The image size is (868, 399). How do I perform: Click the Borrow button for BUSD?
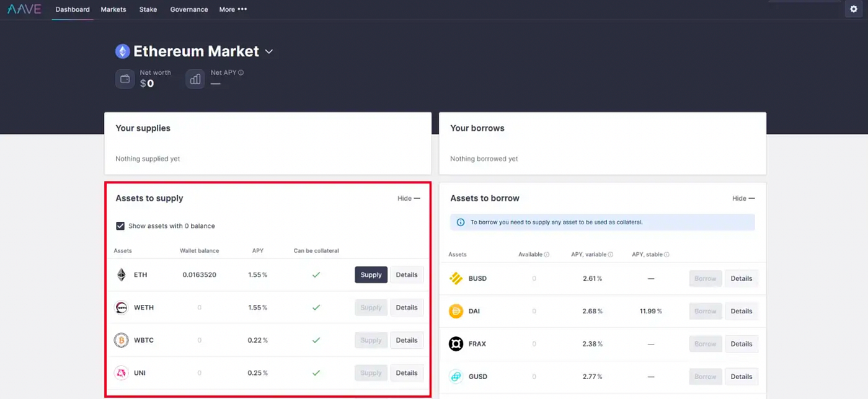click(x=706, y=278)
